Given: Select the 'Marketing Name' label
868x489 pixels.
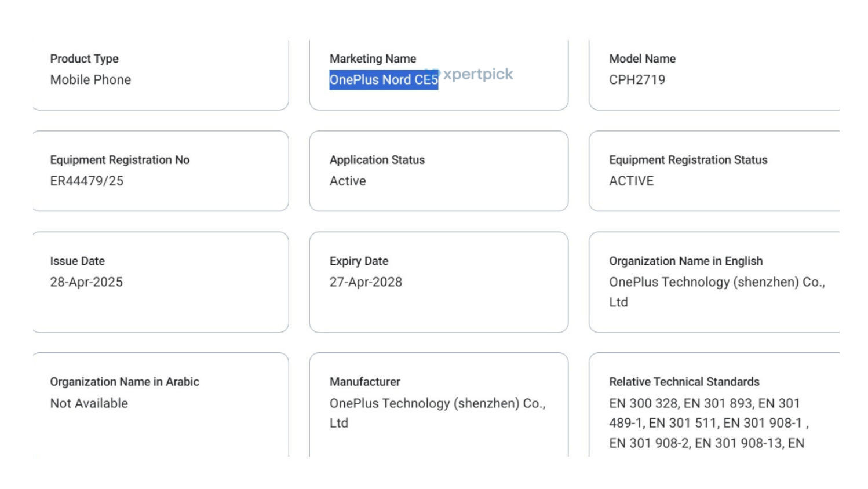Looking at the screenshot, I should pyautogui.click(x=373, y=59).
